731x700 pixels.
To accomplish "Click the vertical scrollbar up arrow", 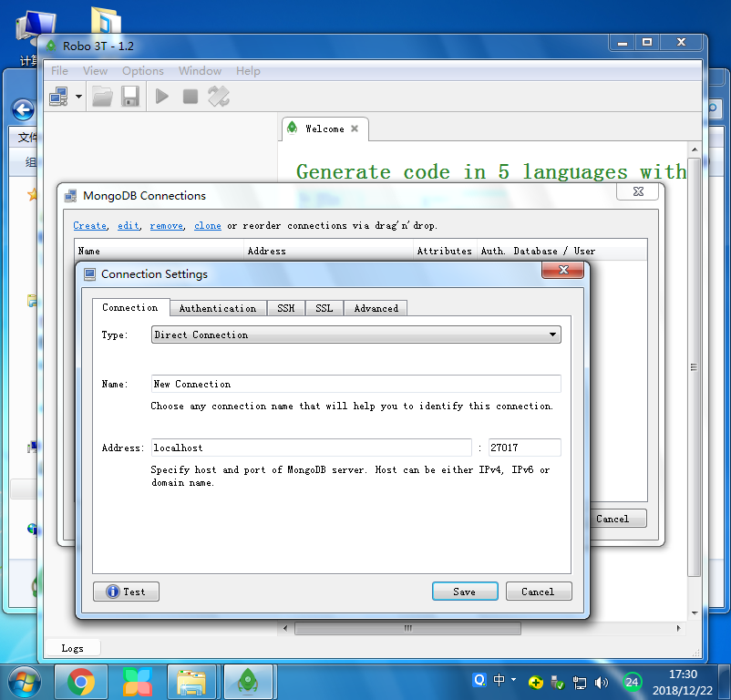I will (x=695, y=149).
